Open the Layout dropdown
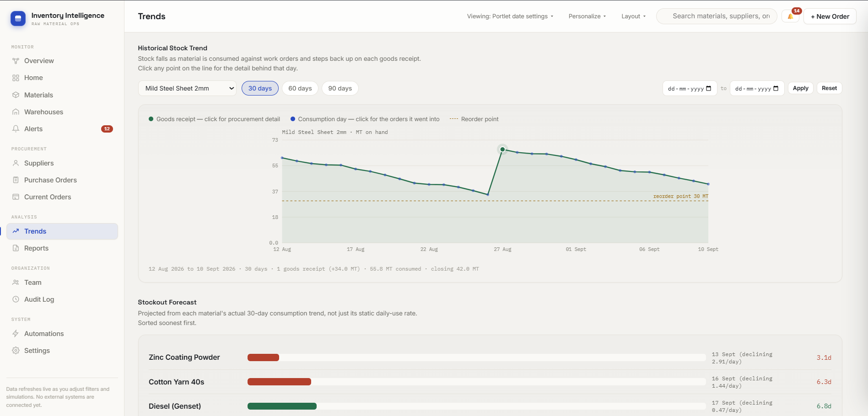868x416 pixels. [x=634, y=16]
